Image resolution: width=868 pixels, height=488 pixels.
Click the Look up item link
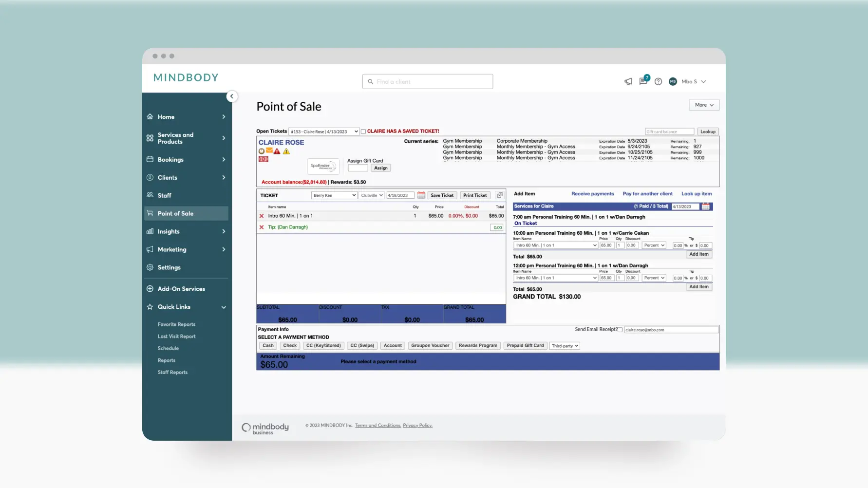point(697,194)
